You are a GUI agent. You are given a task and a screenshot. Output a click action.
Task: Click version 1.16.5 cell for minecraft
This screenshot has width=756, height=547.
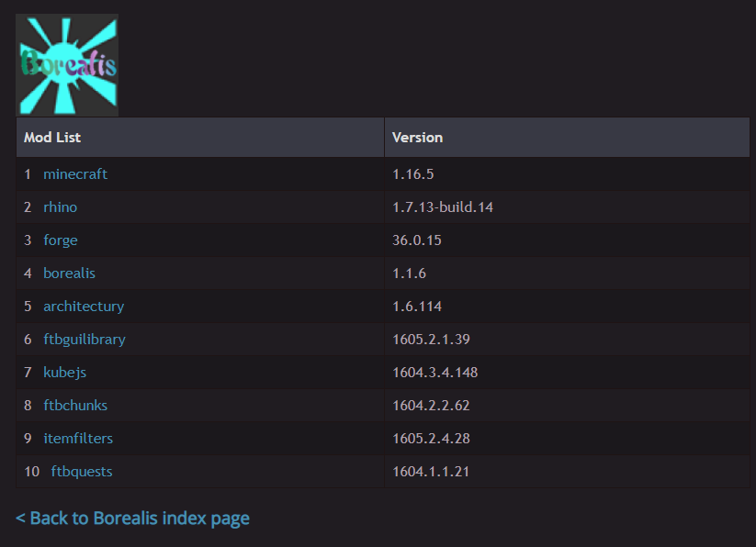pos(412,174)
